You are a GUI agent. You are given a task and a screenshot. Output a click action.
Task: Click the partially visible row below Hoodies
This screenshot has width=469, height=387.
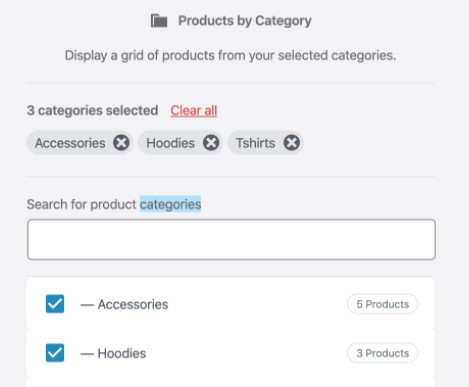pos(230,382)
